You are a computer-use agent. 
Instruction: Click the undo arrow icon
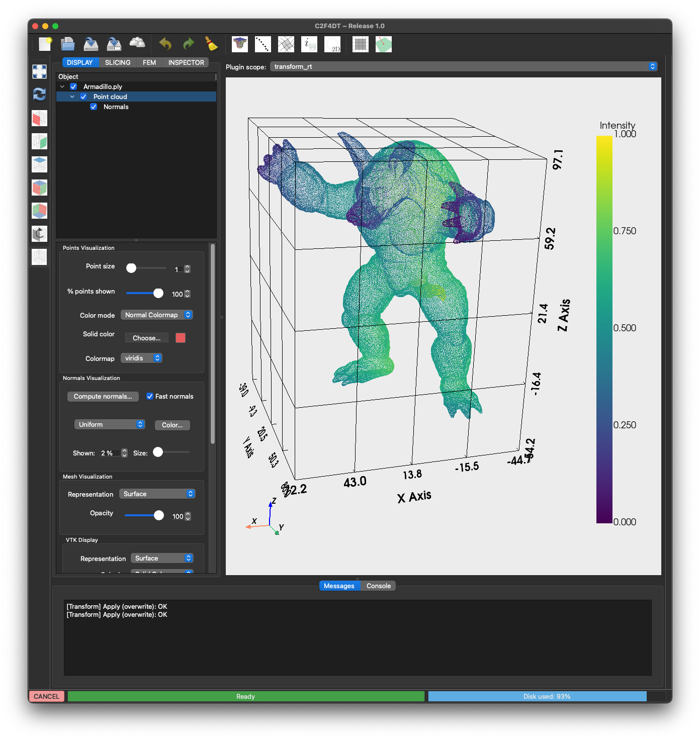pos(165,44)
